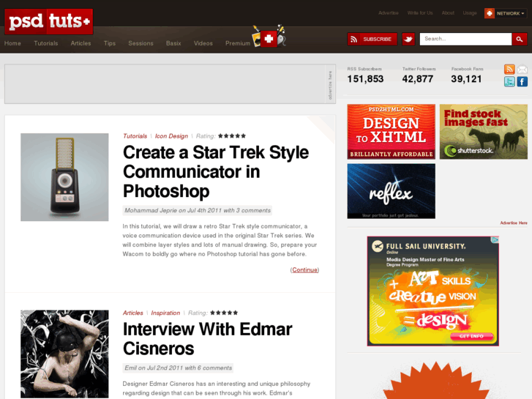
Task: Click the Mohammad Jeprie author byline
Action: click(198, 211)
